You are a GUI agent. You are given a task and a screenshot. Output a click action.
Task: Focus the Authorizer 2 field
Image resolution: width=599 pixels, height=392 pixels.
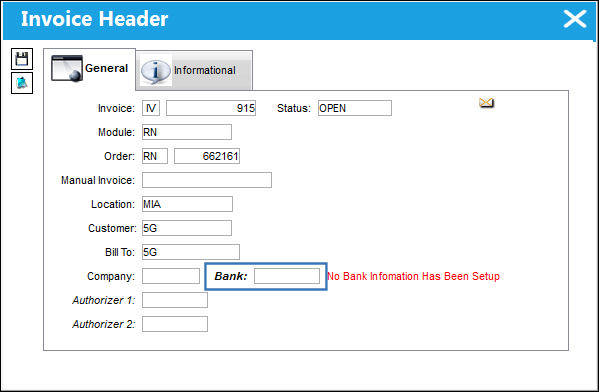[175, 324]
